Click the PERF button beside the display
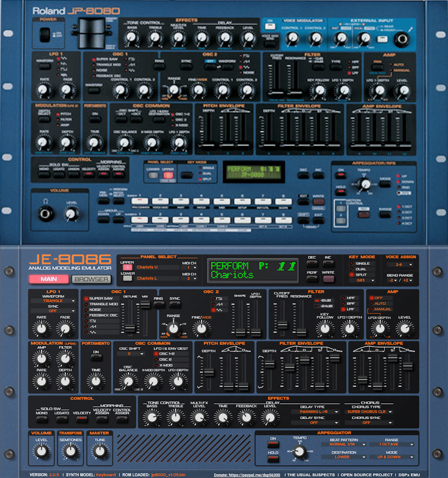Screen dimensions: 448x478 [x=312, y=278]
